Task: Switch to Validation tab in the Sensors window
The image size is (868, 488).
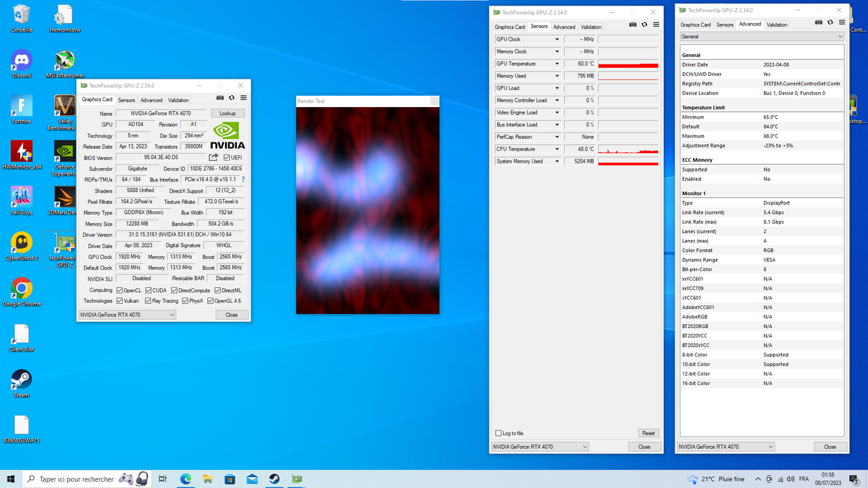Action: (x=591, y=27)
